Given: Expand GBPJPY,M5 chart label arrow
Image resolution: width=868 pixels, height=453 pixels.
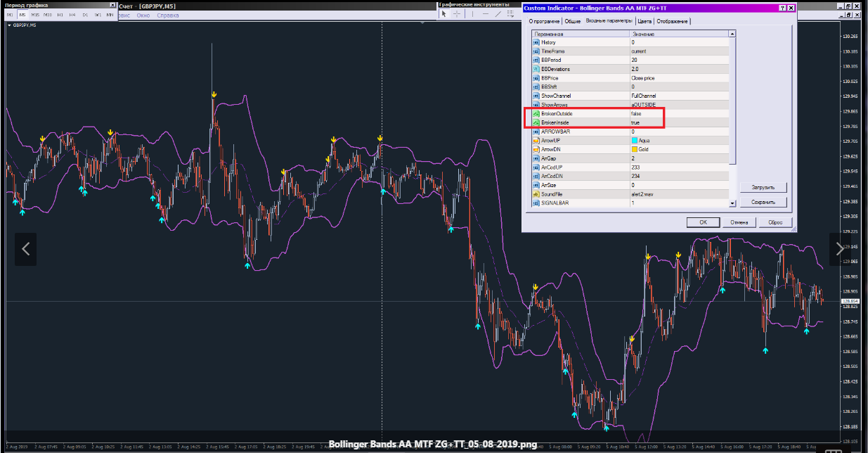Looking at the screenshot, I should point(9,25).
